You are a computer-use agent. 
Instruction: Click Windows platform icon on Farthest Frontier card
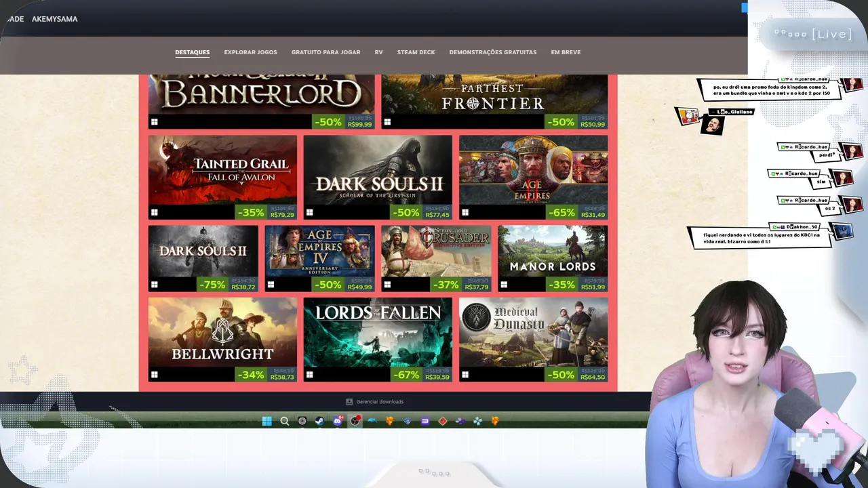387,122
